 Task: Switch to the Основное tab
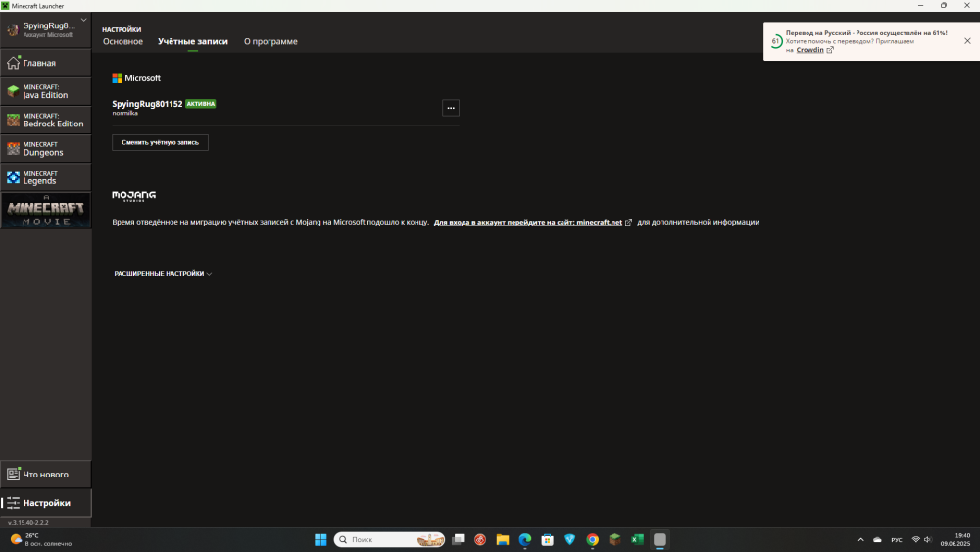(x=123, y=42)
